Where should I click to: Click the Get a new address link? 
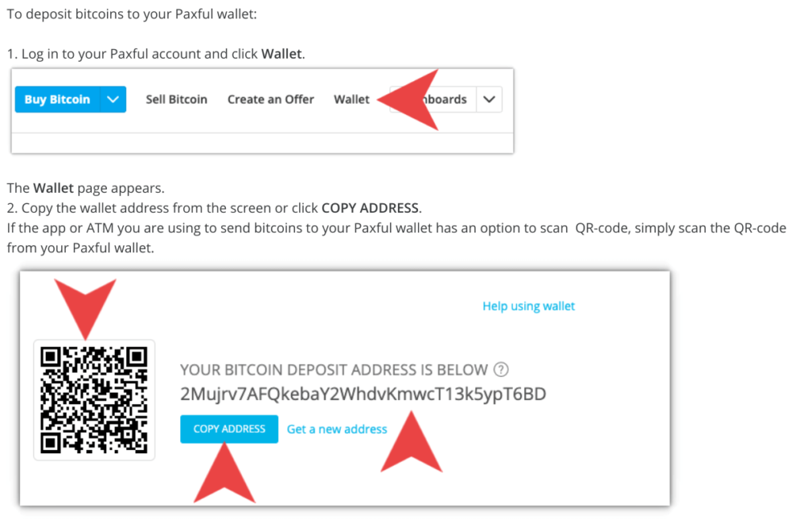(x=337, y=429)
